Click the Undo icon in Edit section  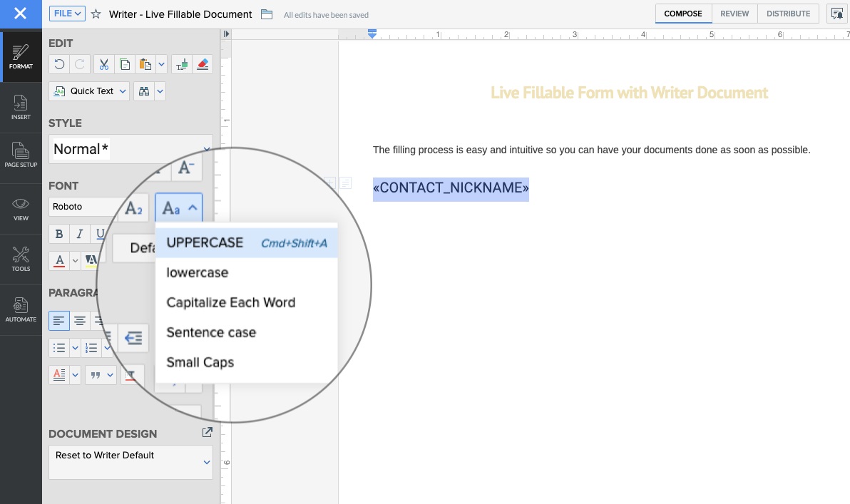pyautogui.click(x=59, y=64)
